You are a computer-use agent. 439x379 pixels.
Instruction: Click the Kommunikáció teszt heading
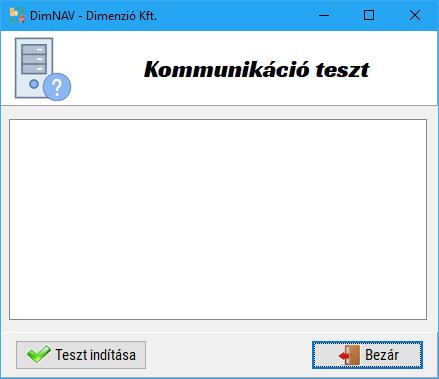tap(257, 70)
